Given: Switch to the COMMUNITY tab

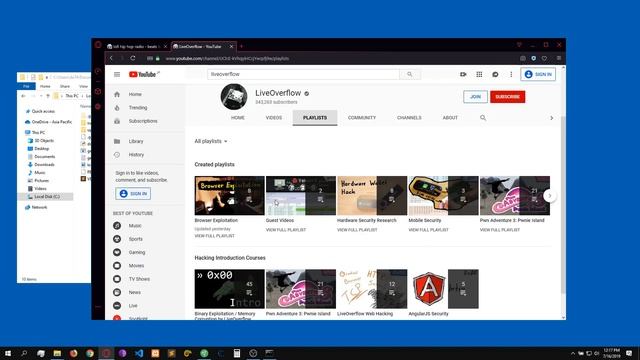Looking at the screenshot, I should point(362,118).
